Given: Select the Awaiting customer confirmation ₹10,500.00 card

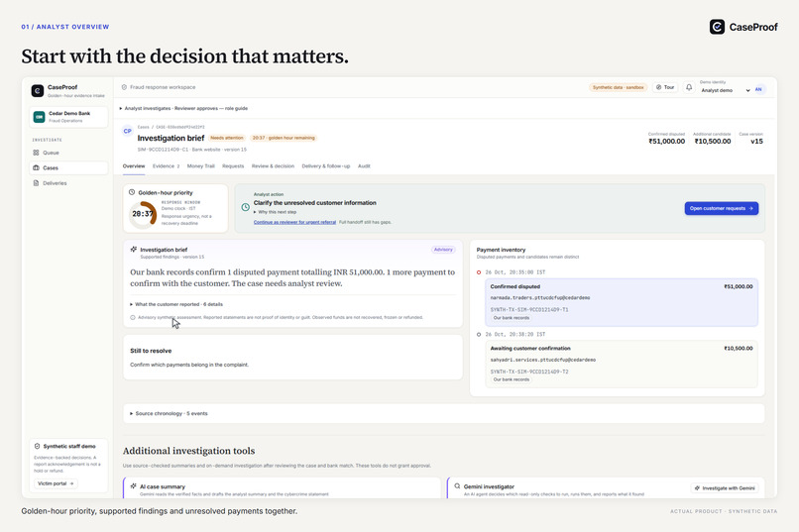Looking at the screenshot, I should click(x=622, y=364).
